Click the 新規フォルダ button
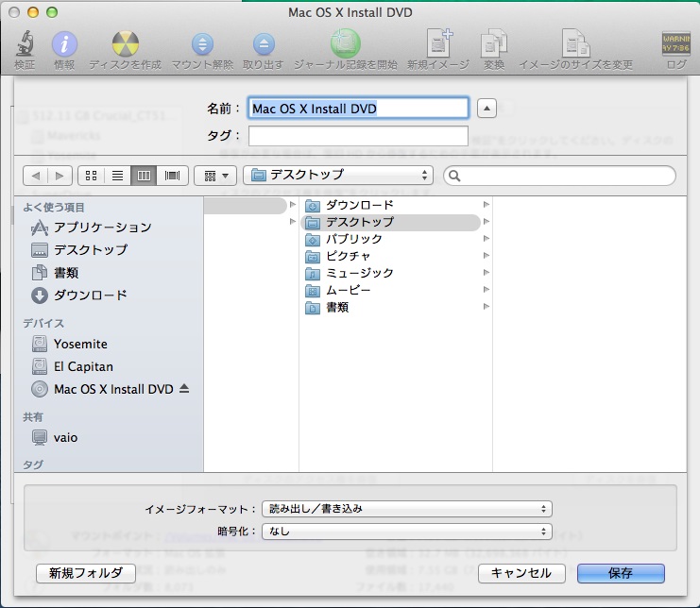This screenshot has height=608, width=700. 86,573
